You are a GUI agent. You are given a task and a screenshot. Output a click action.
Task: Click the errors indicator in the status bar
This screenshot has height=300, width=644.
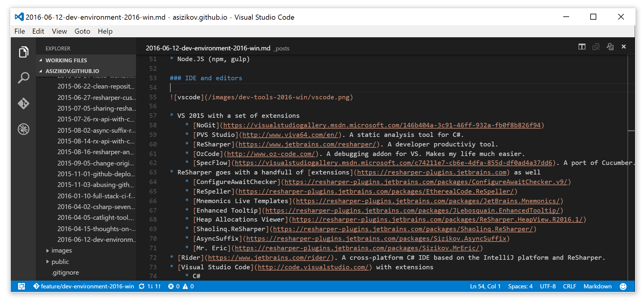click(x=174, y=286)
